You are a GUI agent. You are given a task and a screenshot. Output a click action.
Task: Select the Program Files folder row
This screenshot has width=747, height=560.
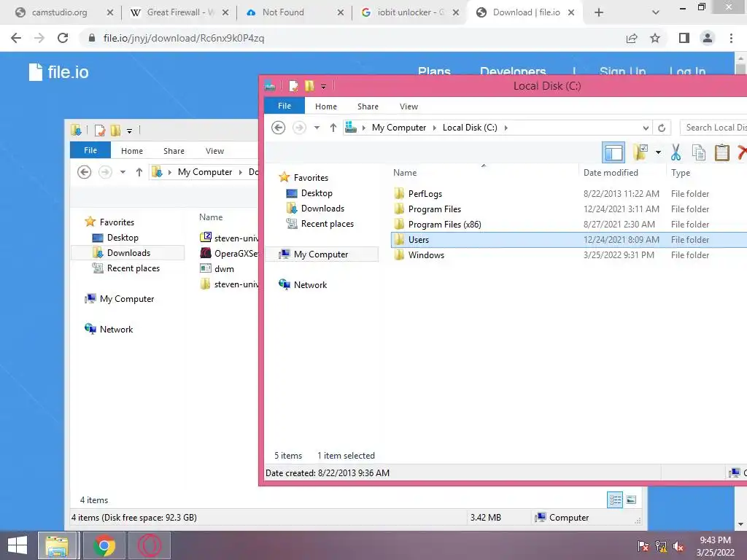point(569,209)
